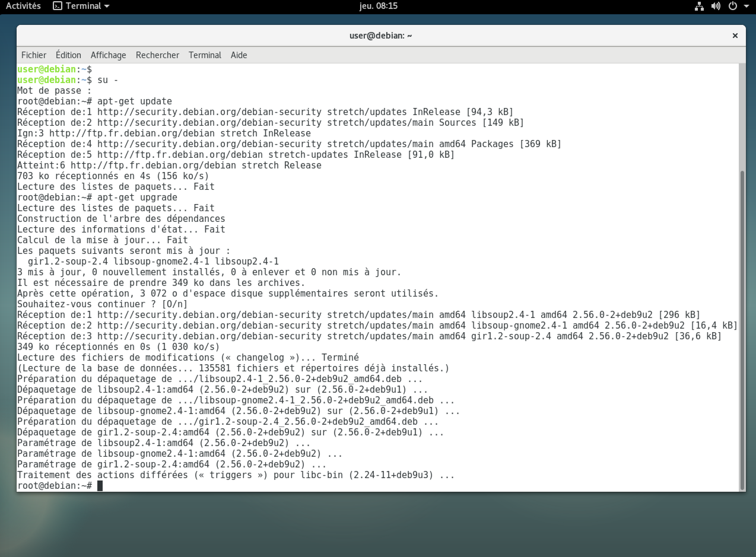The width and height of the screenshot is (756, 557).
Task: Click 'Réception de:5' stretch-updates InRelease line
Action: tap(236, 155)
